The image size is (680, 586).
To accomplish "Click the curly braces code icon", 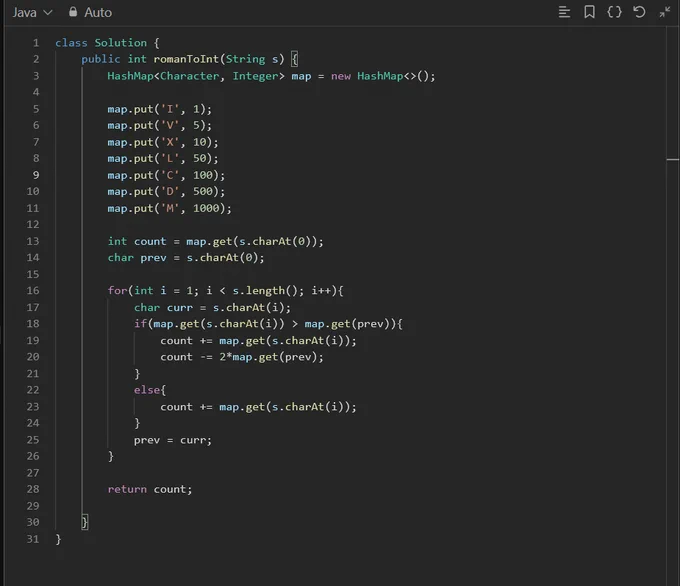I will coord(614,12).
